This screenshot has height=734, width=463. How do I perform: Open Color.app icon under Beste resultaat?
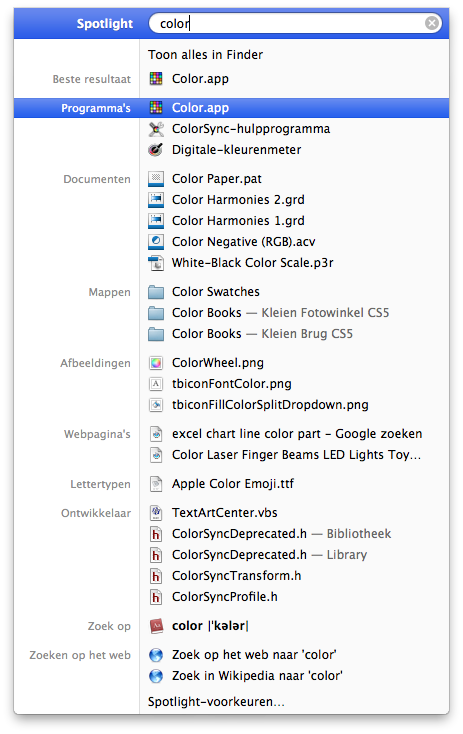point(156,79)
